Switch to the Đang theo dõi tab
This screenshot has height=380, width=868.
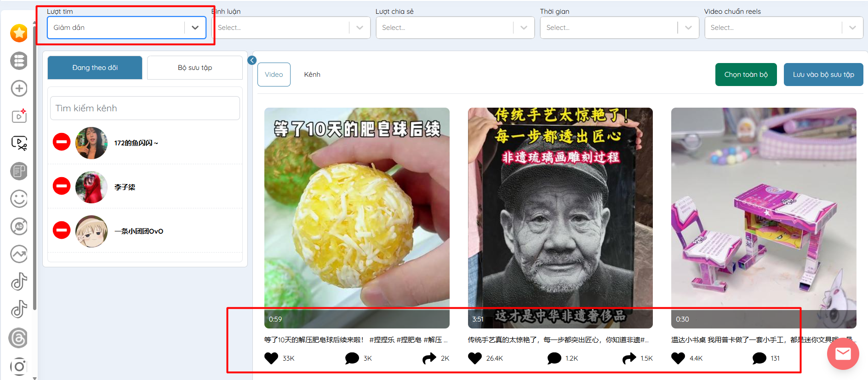[x=95, y=68]
